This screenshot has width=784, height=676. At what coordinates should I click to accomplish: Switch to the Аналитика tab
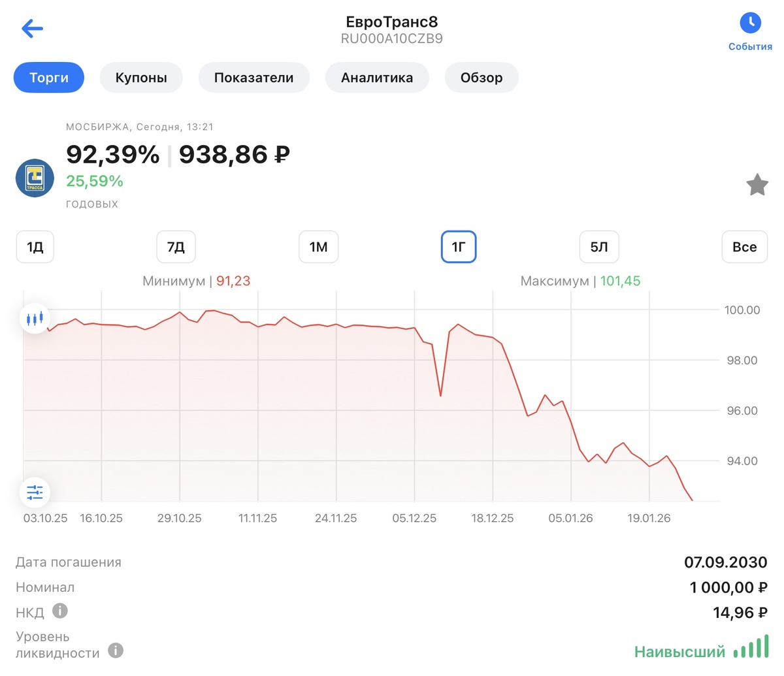click(x=377, y=78)
